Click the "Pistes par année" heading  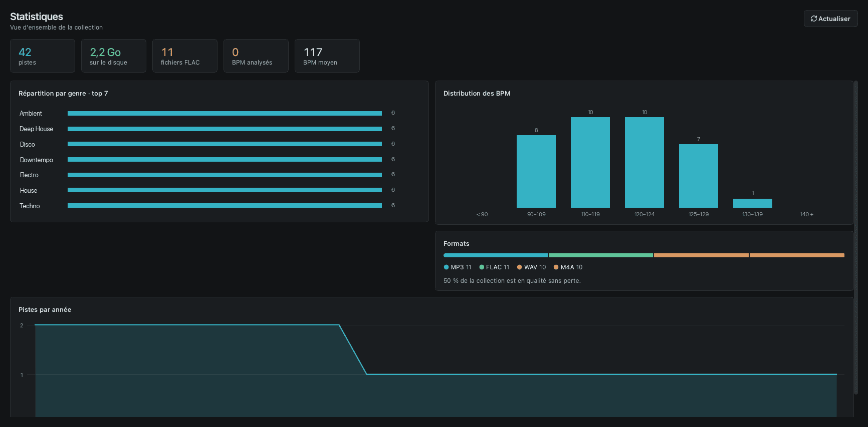(45, 310)
